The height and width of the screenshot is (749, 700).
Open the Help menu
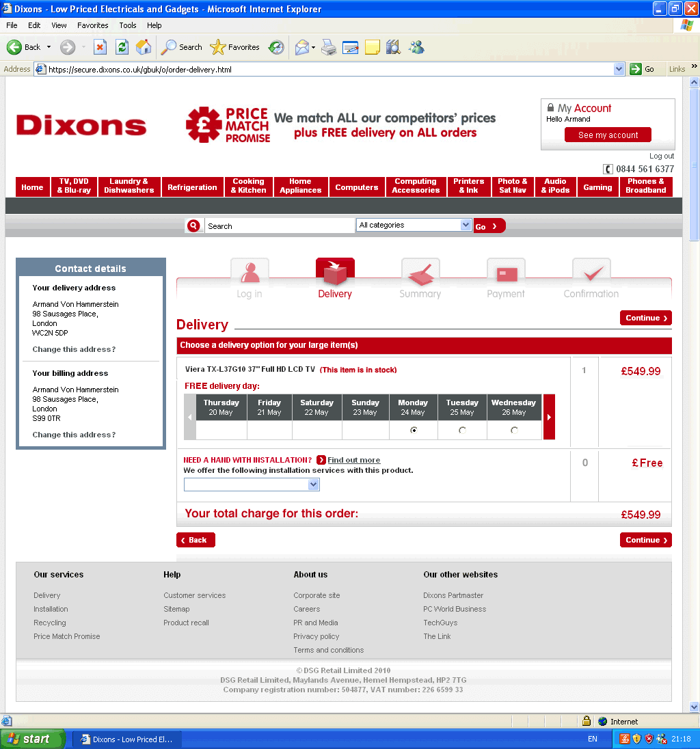point(154,25)
